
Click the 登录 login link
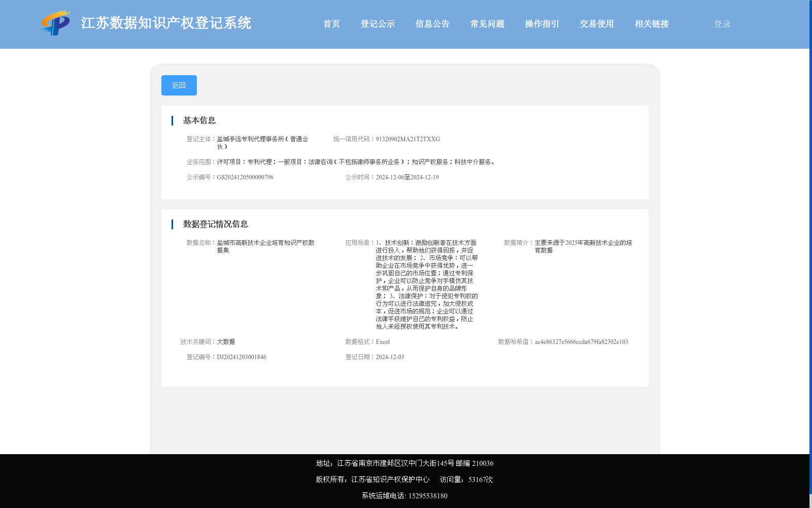(722, 24)
